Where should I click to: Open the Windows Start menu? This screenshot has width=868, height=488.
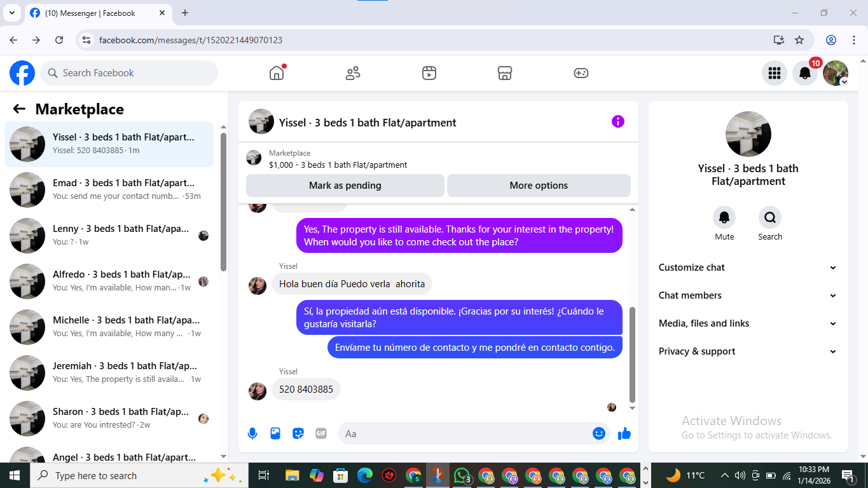15,475
